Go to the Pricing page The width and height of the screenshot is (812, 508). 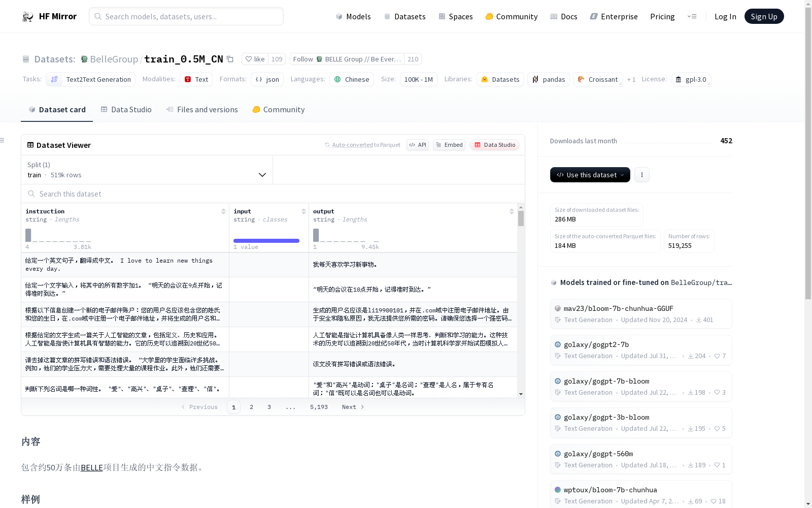pyautogui.click(x=662, y=16)
